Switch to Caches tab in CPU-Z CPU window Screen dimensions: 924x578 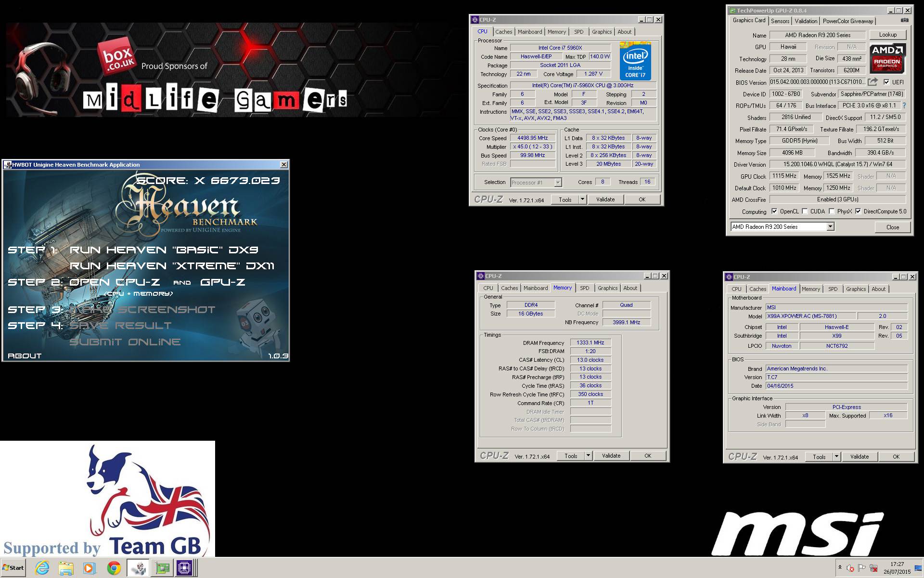504,32
